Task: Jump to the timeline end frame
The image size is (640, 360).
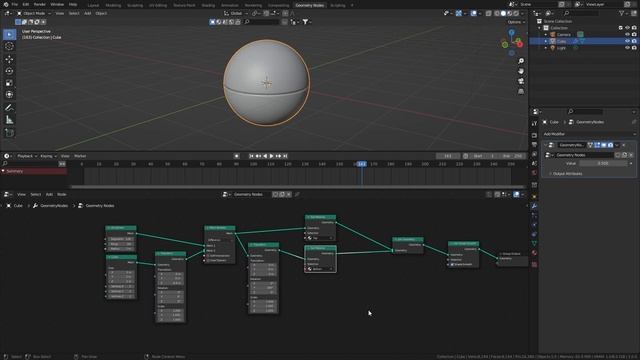Action: pos(285,156)
